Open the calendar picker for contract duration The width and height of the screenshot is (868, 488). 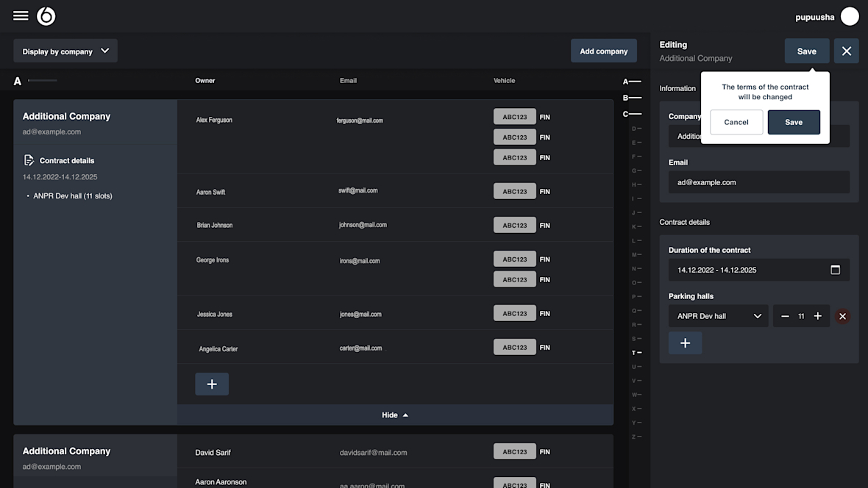coord(836,270)
